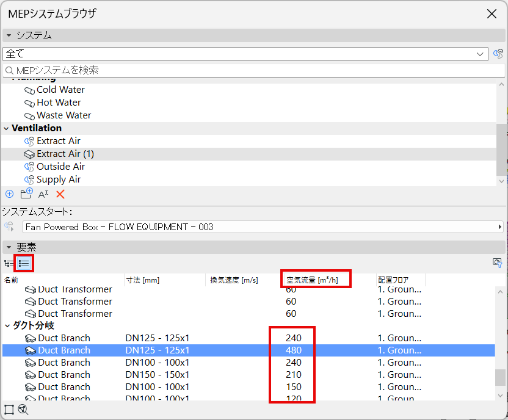Image resolution: width=508 pixels, height=420 pixels.
Task: Click the Extract Air fan icon
Action: pos(29,141)
